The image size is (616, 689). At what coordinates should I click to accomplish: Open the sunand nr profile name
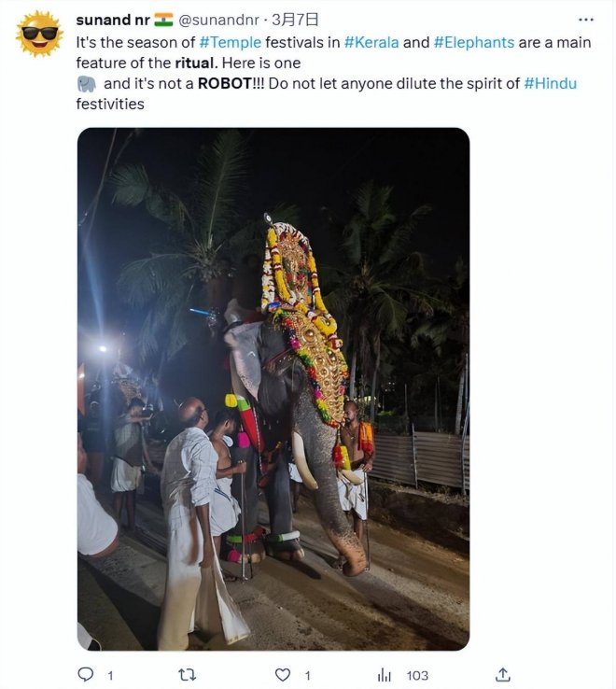[x=112, y=19]
